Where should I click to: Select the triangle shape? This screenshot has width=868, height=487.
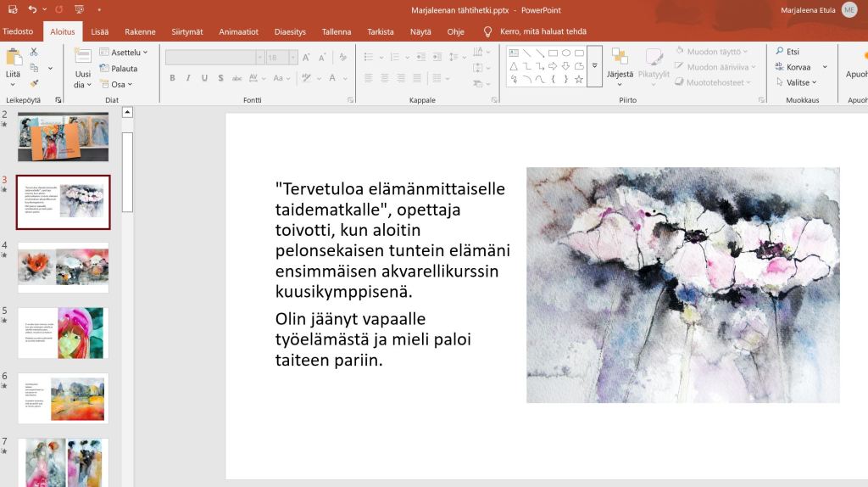[x=514, y=66]
